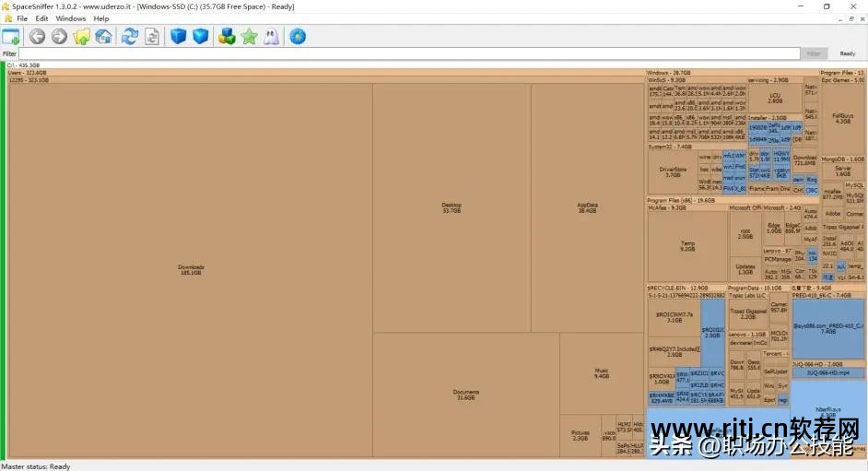Open the Help menu

point(100,18)
